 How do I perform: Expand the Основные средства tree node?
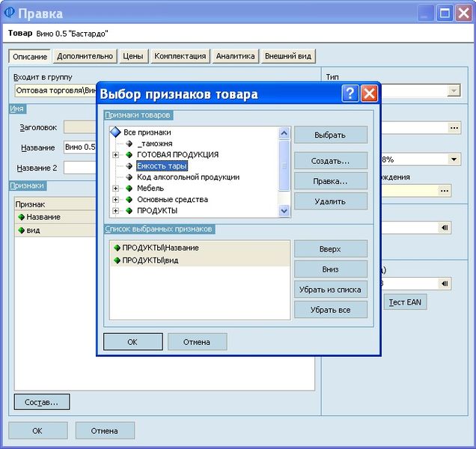(x=115, y=200)
